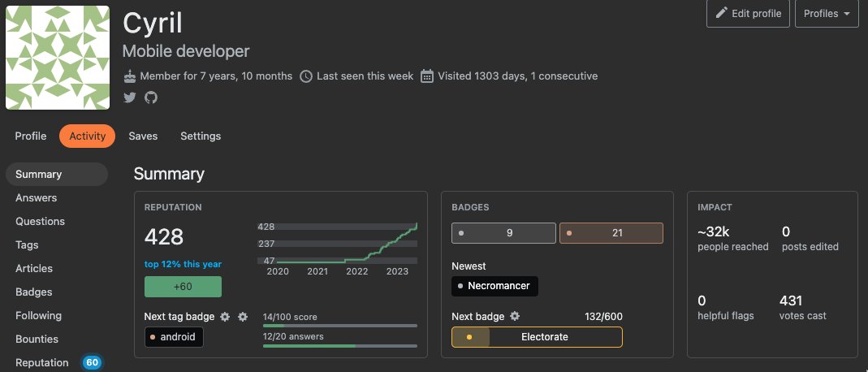Image resolution: width=868 pixels, height=372 pixels.
Task: Click the Edit profile button
Action: [x=748, y=13]
